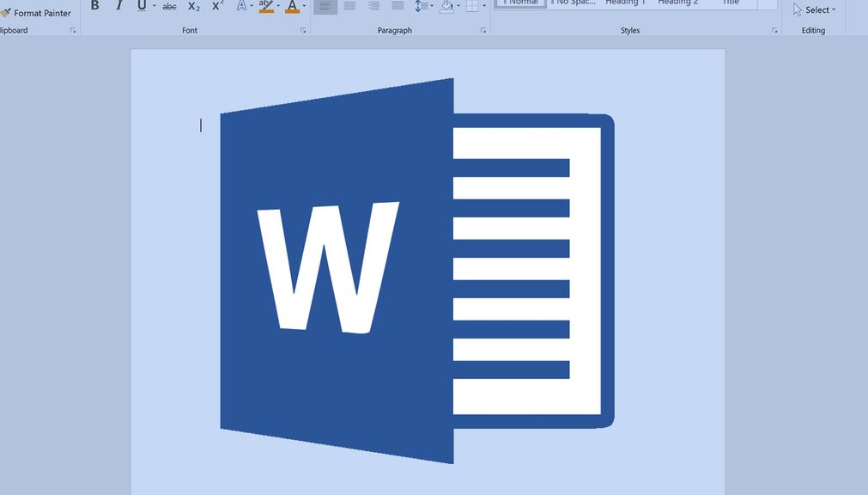
Task: Click the Text Effects outlined A icon
Action: click(240, 5)
